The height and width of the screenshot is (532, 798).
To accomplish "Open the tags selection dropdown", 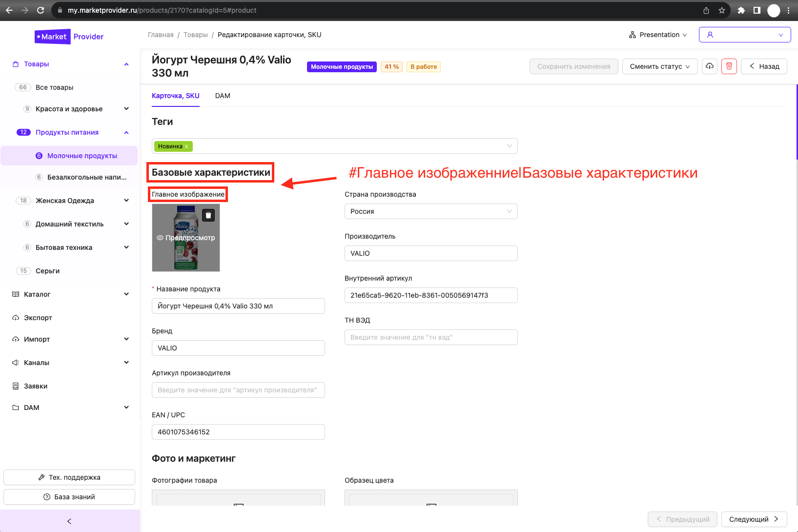I will (335, 146).
